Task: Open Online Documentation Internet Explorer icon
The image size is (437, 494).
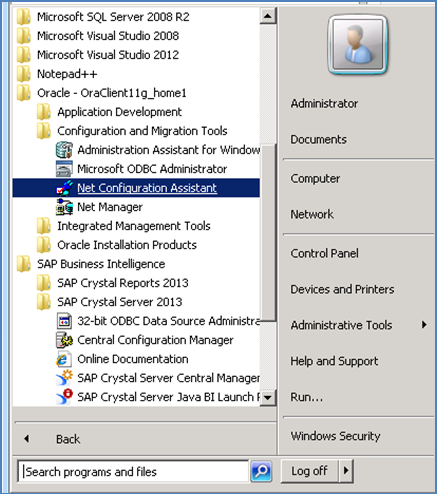Action: [x=64, y=359]
